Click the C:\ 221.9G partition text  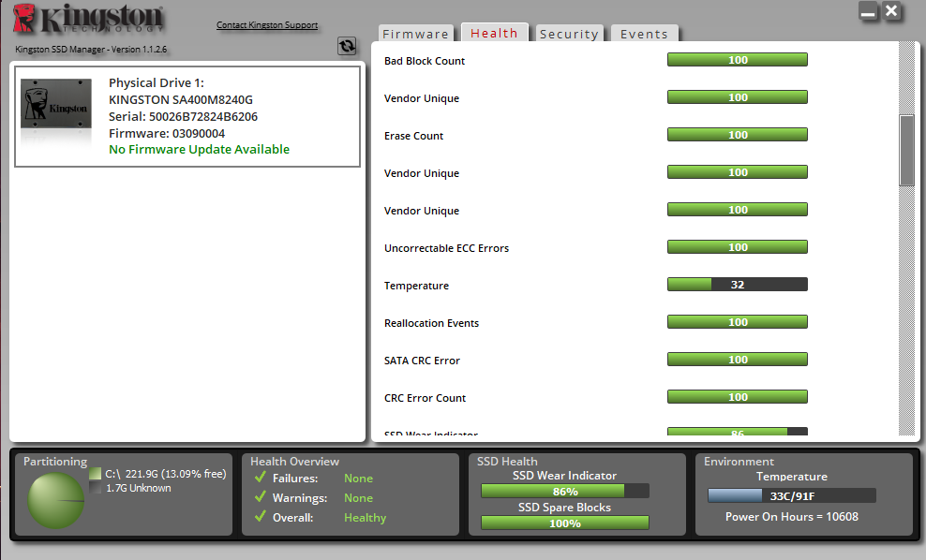(x=165, y=473)
